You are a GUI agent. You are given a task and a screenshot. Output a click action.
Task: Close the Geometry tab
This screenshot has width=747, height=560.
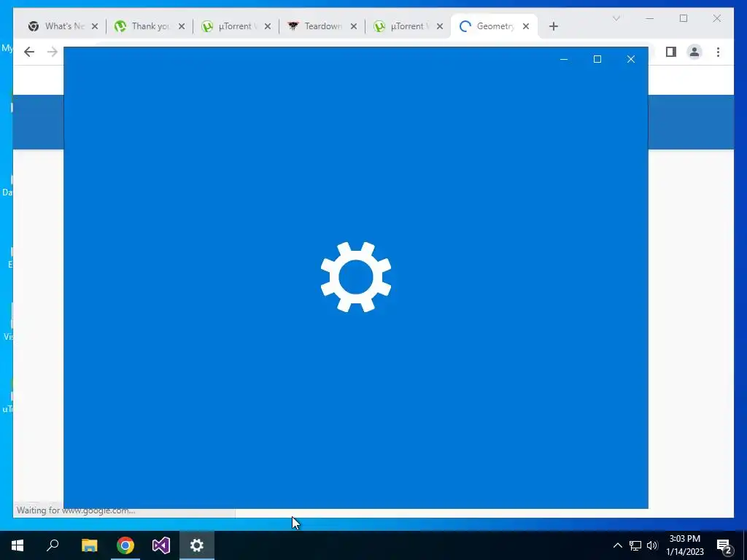[526, 26]
